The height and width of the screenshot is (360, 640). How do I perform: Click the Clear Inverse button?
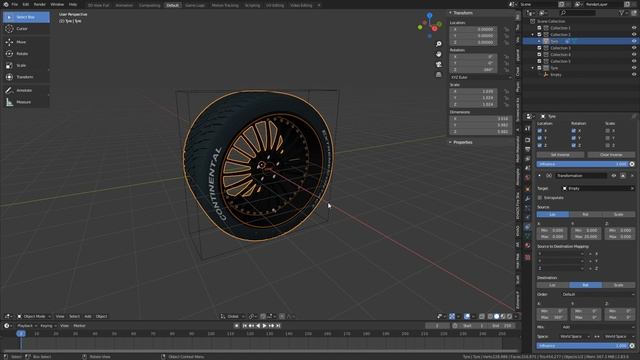click(611, 155)
